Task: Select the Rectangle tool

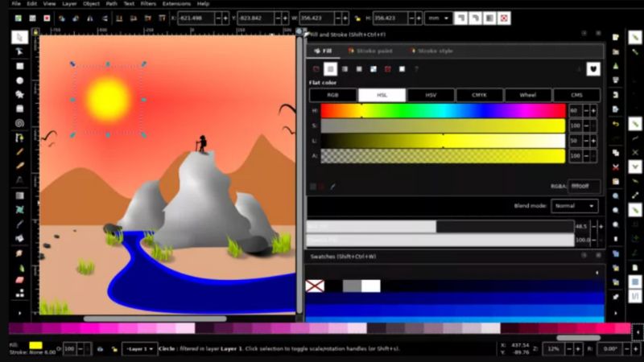Action: 19,66
